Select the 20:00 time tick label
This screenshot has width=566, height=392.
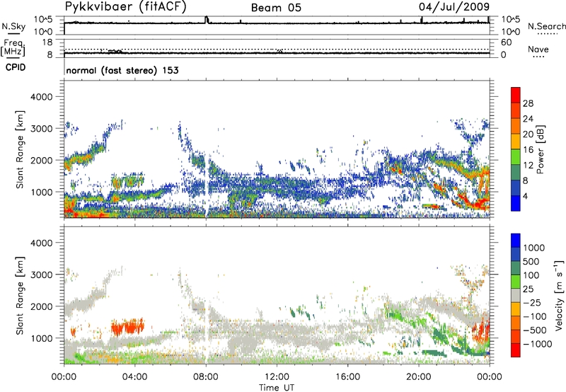[x=419, y=377]
